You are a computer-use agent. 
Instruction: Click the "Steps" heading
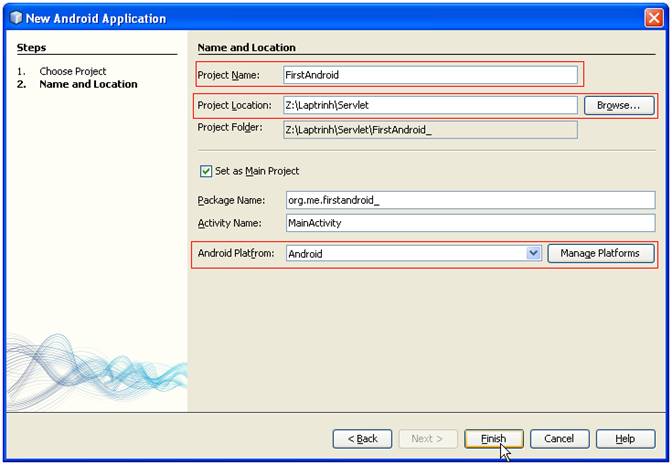tap(31, 48)
